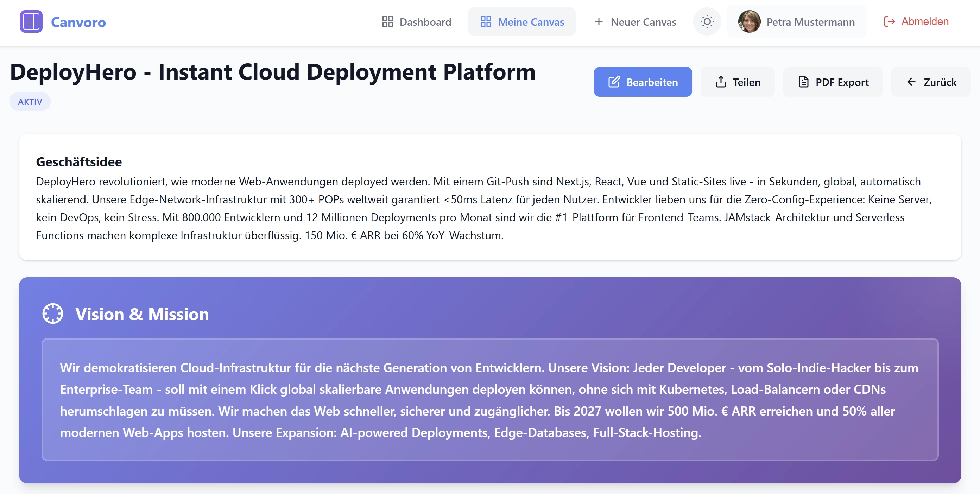
Task: Toggle light/dark theme with sun icon
Action: (x=707, y=22)
